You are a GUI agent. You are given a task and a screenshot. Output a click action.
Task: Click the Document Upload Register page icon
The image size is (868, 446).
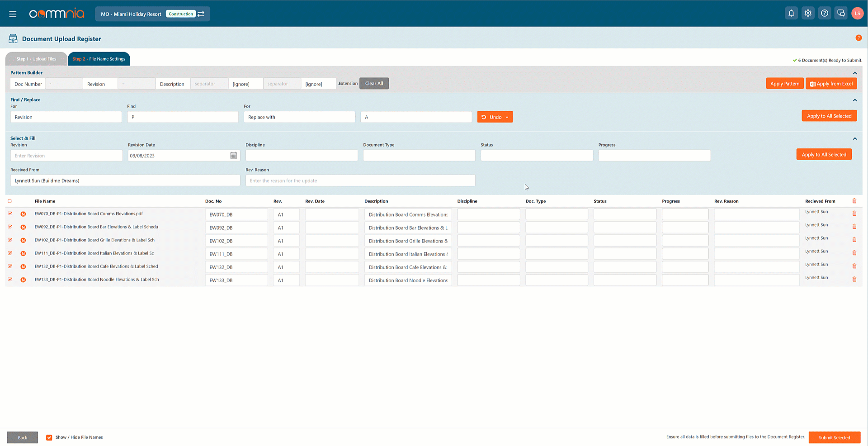13,39
